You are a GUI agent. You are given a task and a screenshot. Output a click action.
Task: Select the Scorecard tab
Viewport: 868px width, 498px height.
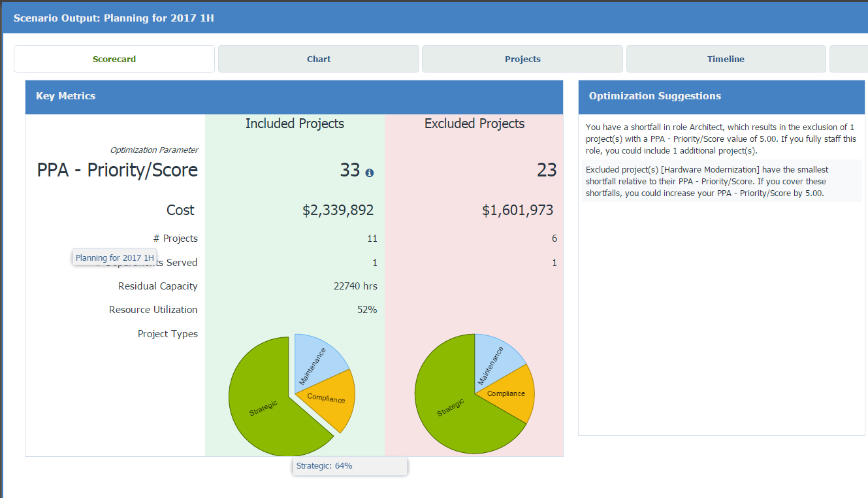(114, 59)
